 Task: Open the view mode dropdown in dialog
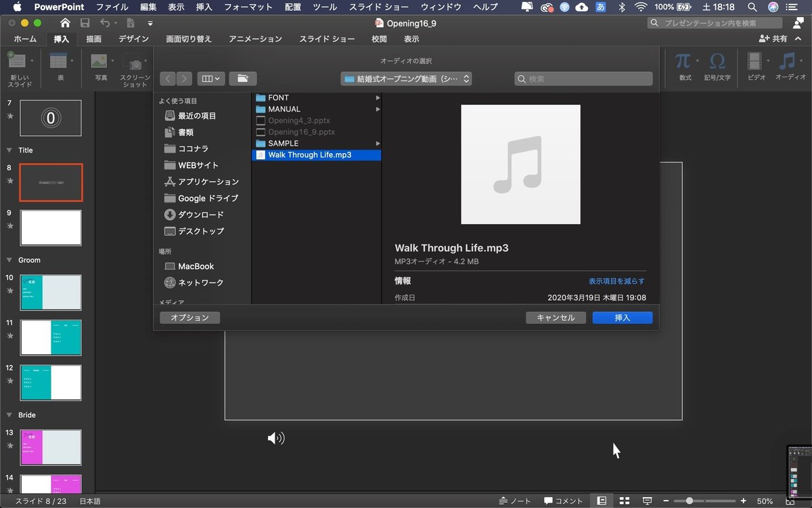point(211,79)
